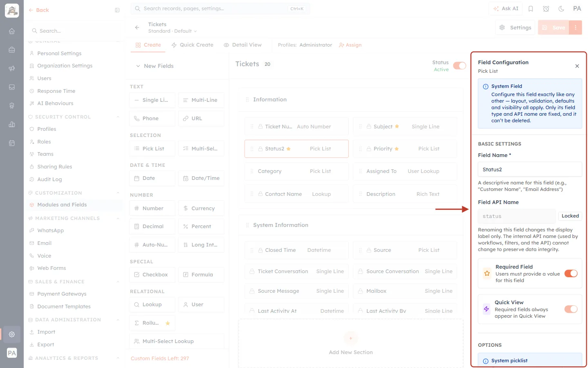
Task: Click the Settings button
Action: coord(515,27)
